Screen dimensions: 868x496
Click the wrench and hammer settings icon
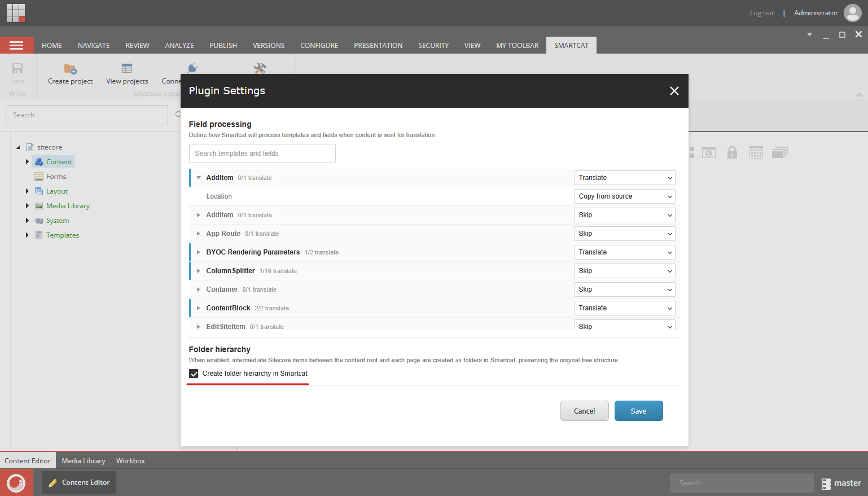tap(260, 68)
